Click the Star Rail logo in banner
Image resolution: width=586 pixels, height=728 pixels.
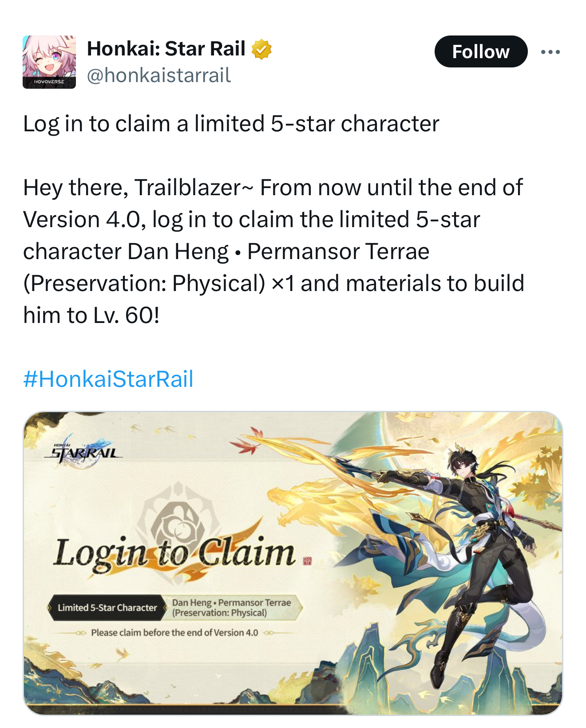click(x=83, y=453)
